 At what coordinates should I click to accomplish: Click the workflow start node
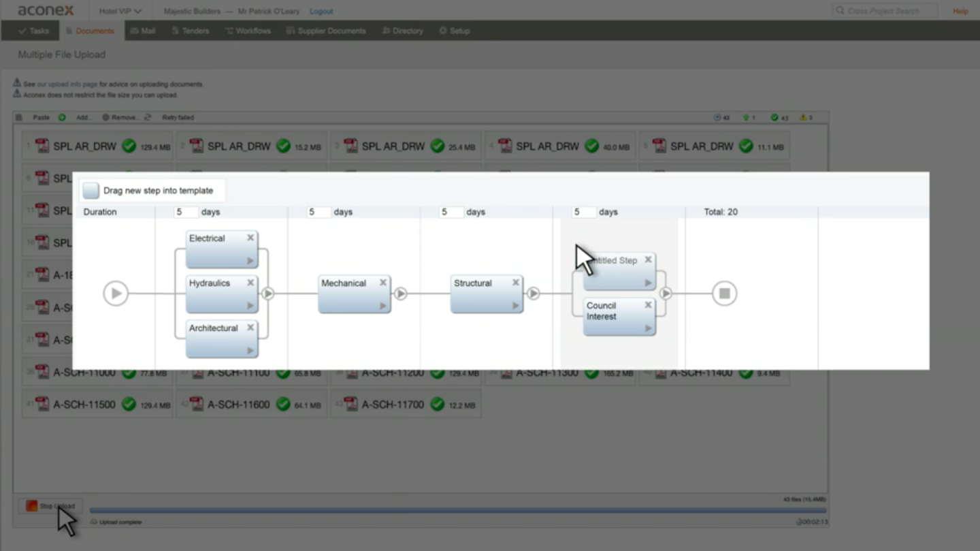point(116,294)
